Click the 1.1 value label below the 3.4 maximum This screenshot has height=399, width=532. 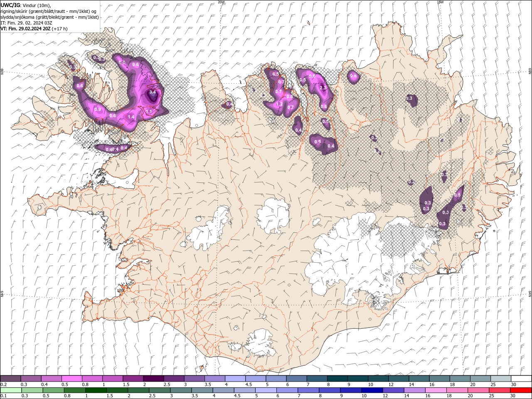point(149,111)
